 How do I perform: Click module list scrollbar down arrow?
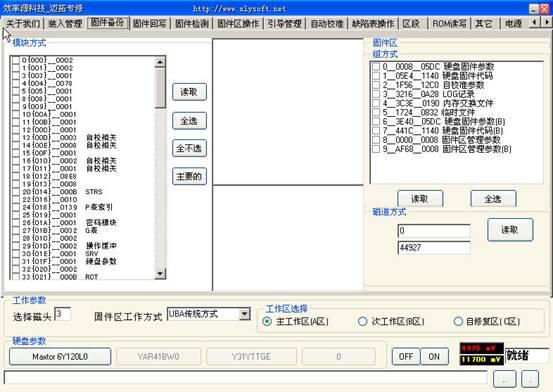coord(160,273)
